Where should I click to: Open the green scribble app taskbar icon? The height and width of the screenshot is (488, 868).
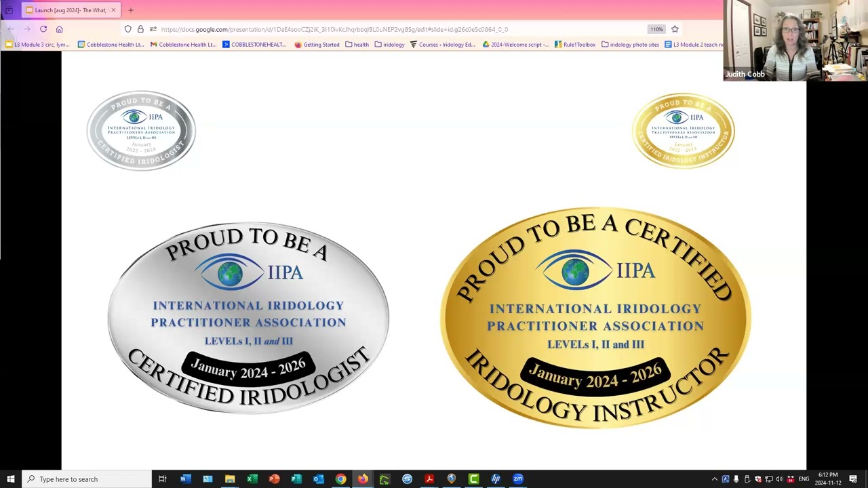pos(384,479)
